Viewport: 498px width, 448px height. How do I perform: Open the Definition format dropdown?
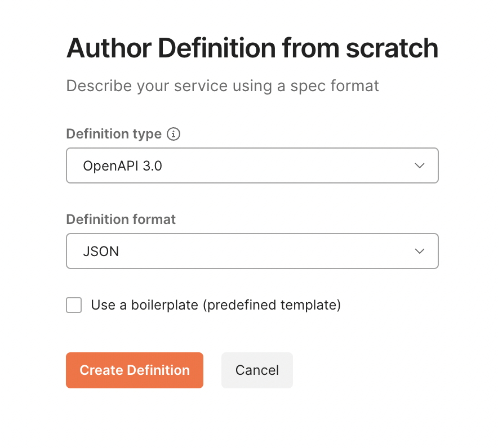pos(252,251)
